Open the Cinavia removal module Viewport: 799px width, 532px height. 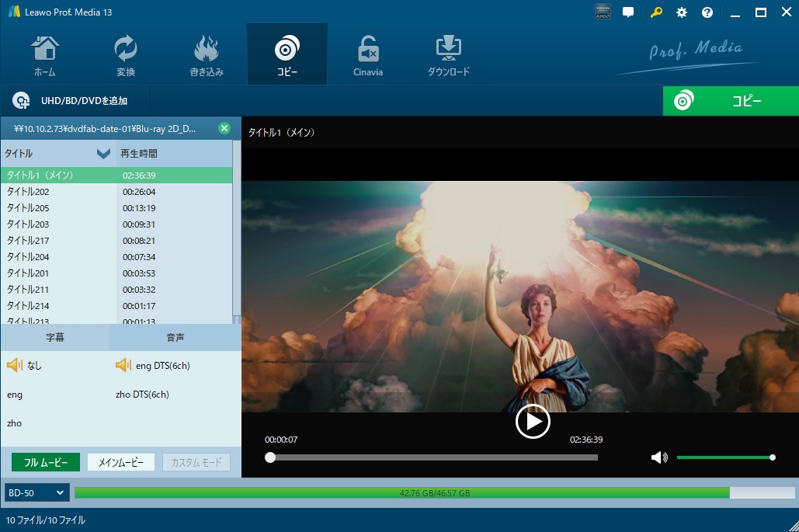coord(368,55)
